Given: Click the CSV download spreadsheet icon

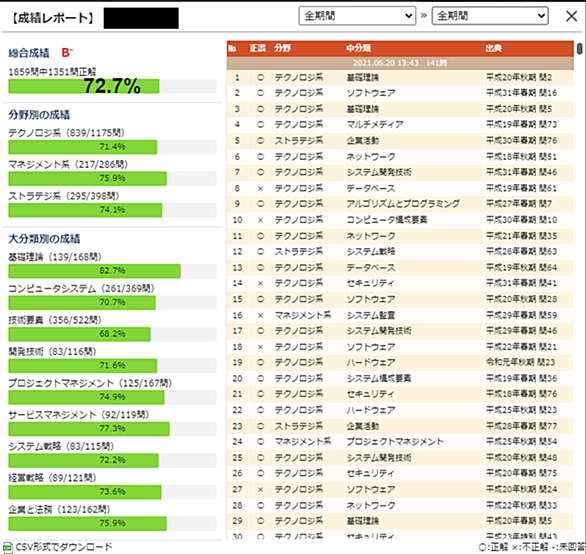Looking at the screenshot, I should pyautogui.click(x=7, y=548).
